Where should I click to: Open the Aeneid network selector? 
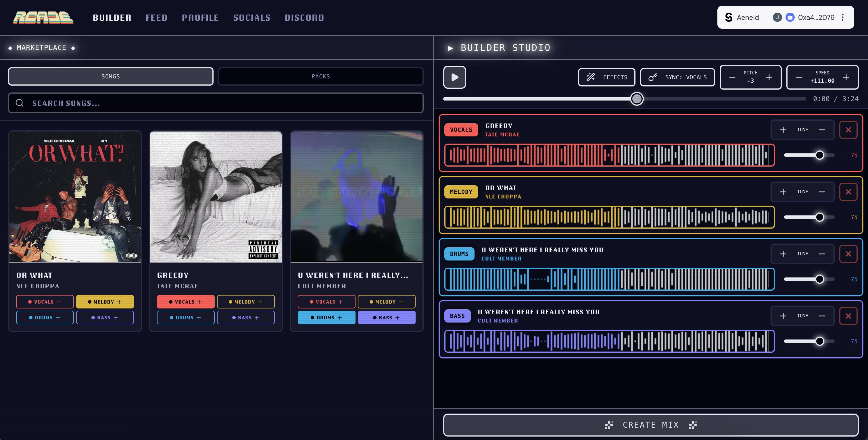pos(742,17)
